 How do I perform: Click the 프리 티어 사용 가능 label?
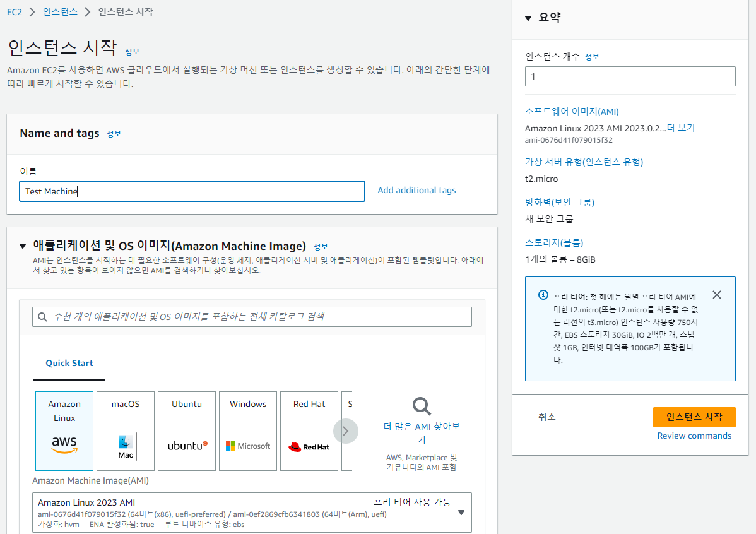click(x=412, y=502)
